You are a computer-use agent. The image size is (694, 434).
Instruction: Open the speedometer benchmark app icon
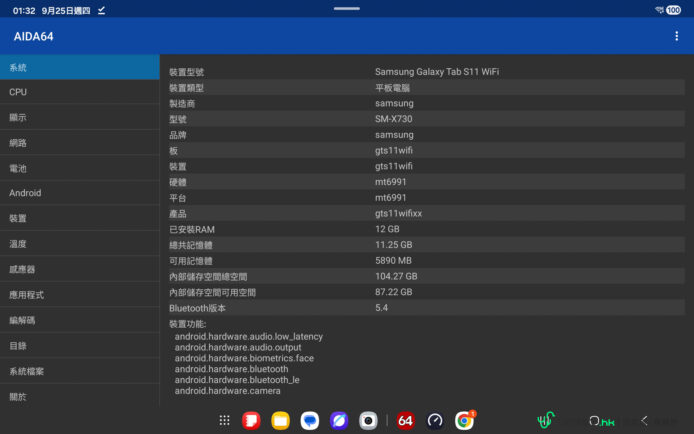[435, 420]
